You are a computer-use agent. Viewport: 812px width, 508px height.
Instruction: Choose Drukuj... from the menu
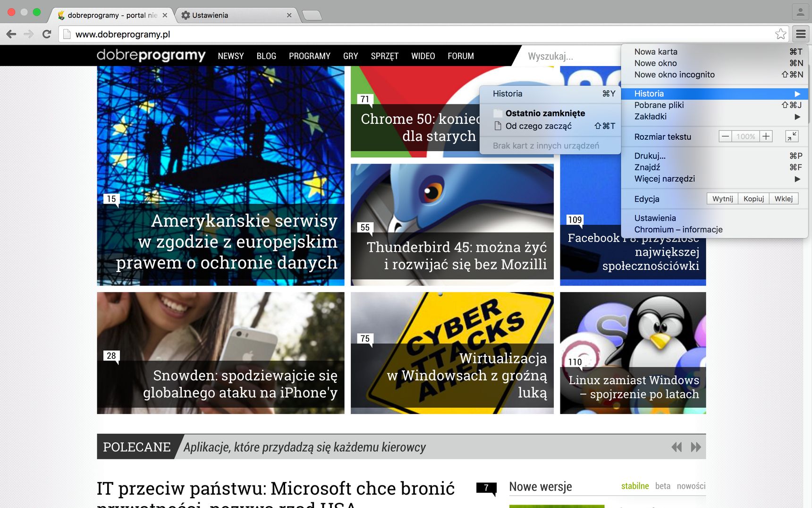pyautogui.click(x=715, y=155)
